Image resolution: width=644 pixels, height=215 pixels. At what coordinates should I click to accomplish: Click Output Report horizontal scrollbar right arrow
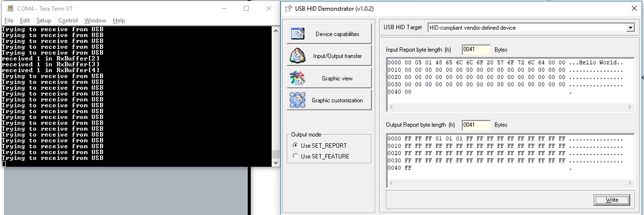click(x=630, y=183)
